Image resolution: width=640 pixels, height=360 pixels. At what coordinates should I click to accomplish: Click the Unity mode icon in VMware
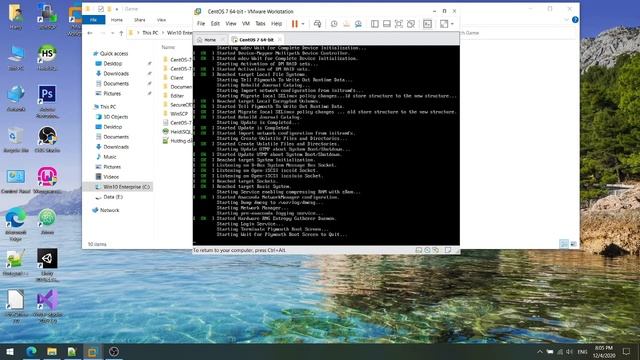(x=411, y=24)
